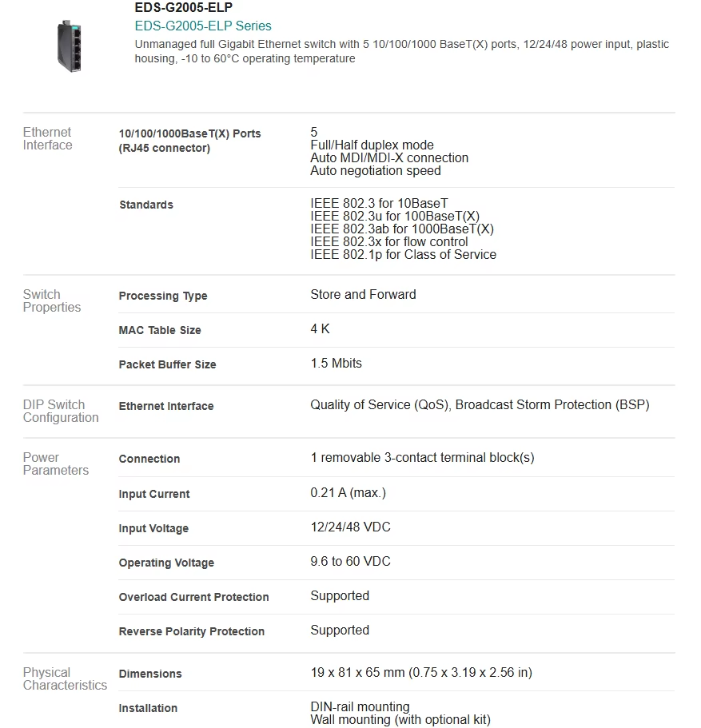Select the Switch Properties section heading
Viewport: 701px width, 728px height.
[x=52, y=300]
